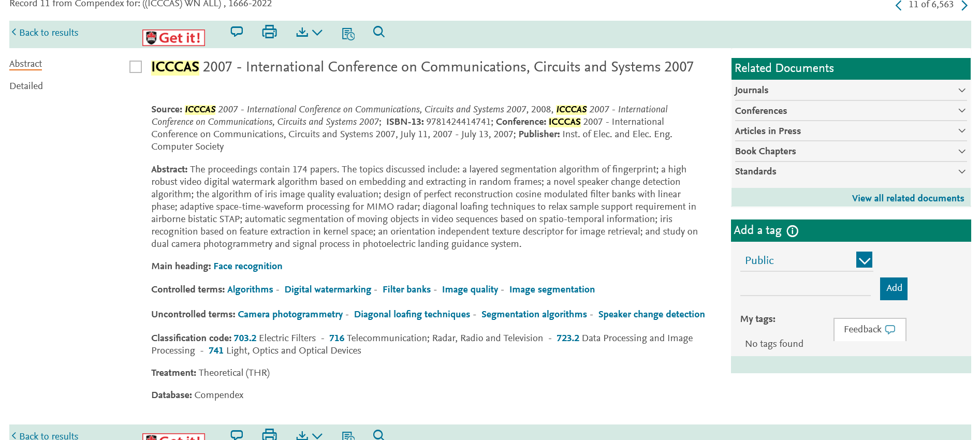The width and height of the screenshot is (980, 440).
Task: Click the Algorithms controlled term
Action: (x=250, y=289)
